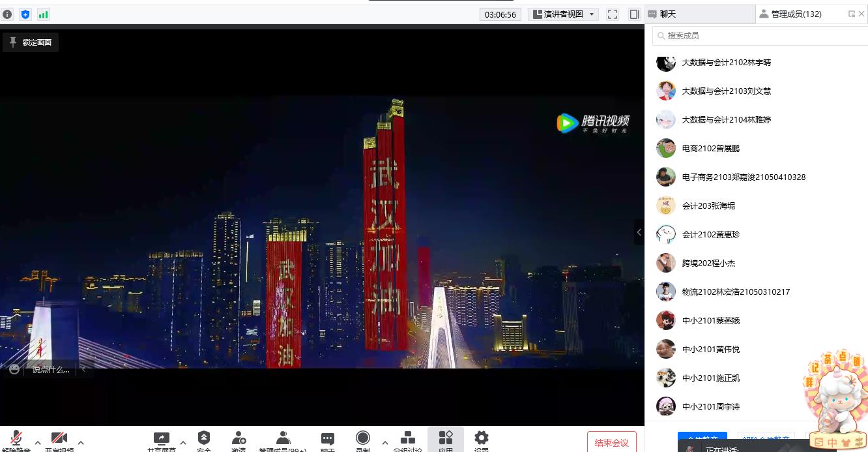Open the 演讲者视图 view dropdown
This screenshot has height=452, width=868.
click(x=563, y=14)
